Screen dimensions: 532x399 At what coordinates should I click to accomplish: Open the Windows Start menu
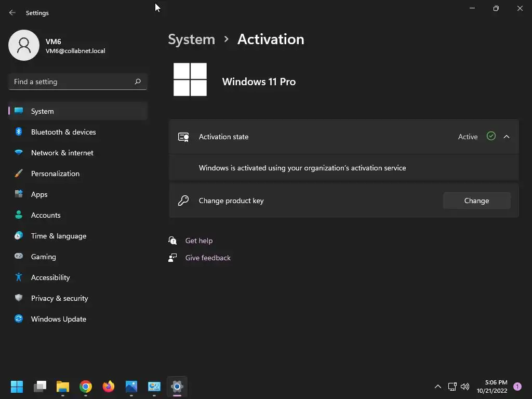[x=17, y=387]
